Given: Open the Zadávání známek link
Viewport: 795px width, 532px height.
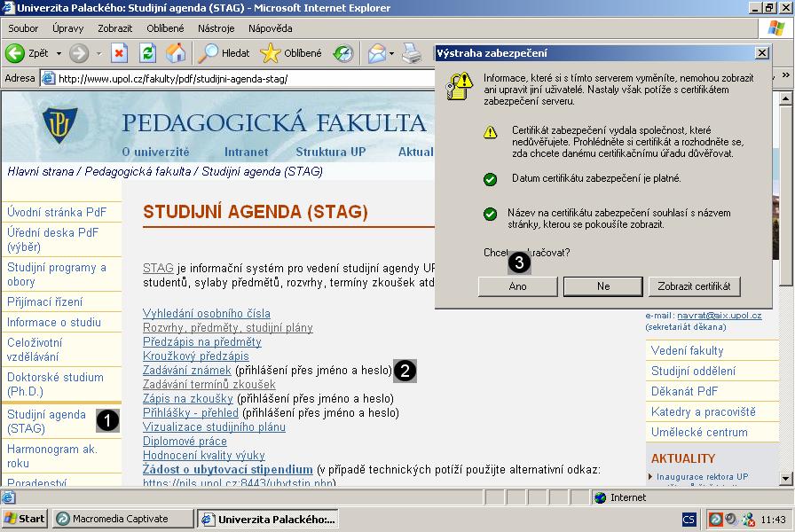Looking at the screenshot, I should coord(186,371).
